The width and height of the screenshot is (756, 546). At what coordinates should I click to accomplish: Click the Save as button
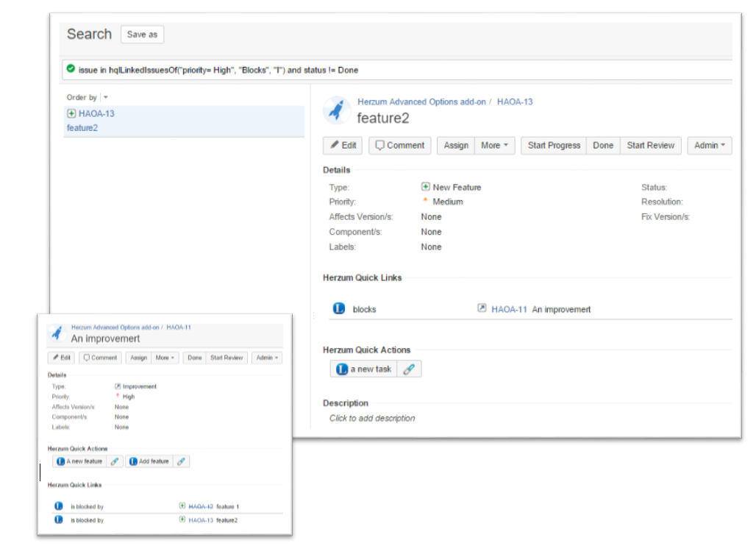point(142,35)
